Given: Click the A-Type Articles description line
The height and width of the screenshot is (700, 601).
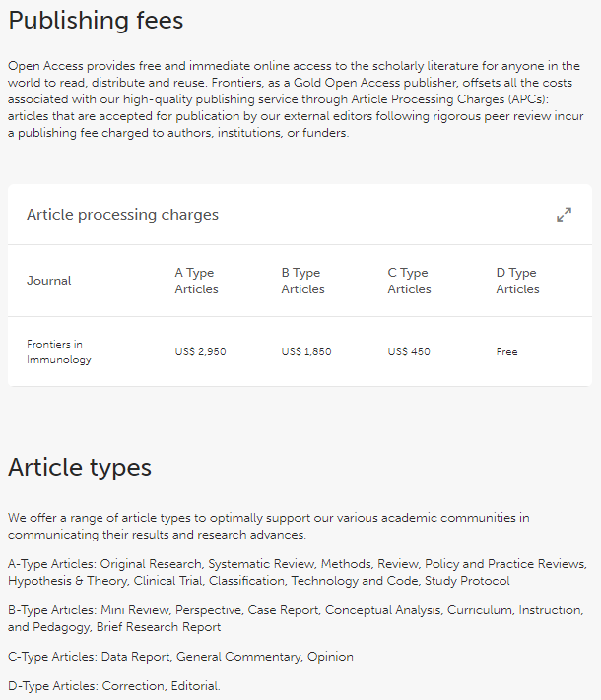Looking at the screenshot, I should [296, 572].
